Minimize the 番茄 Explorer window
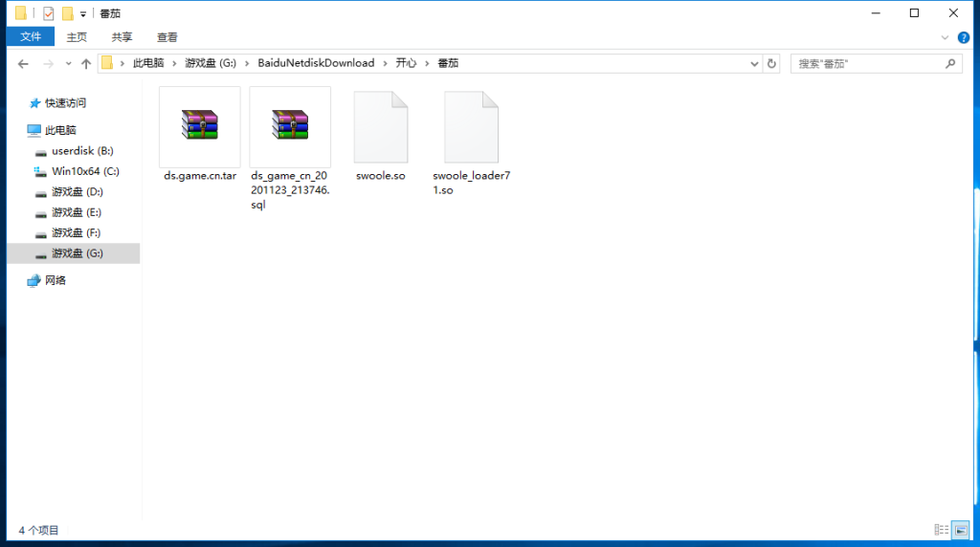 pyautogui.click(x=876, y=13)
